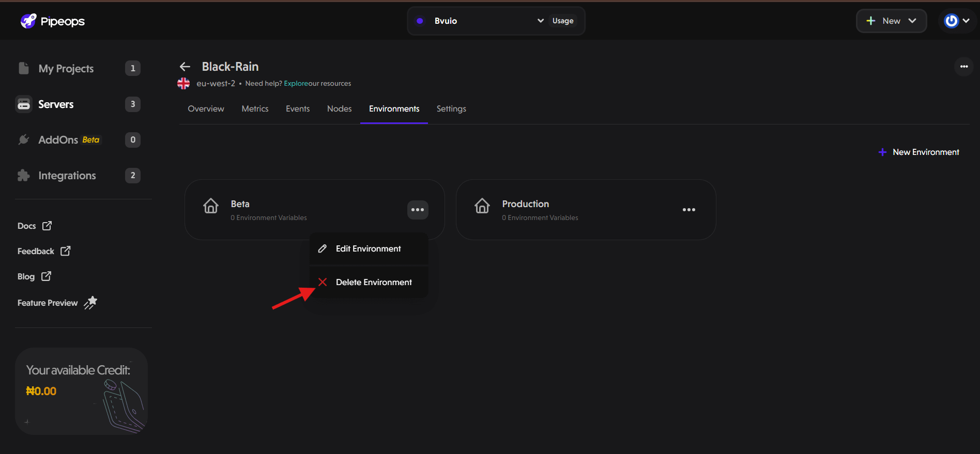Click the Docs external link icon

coord(47,226)
